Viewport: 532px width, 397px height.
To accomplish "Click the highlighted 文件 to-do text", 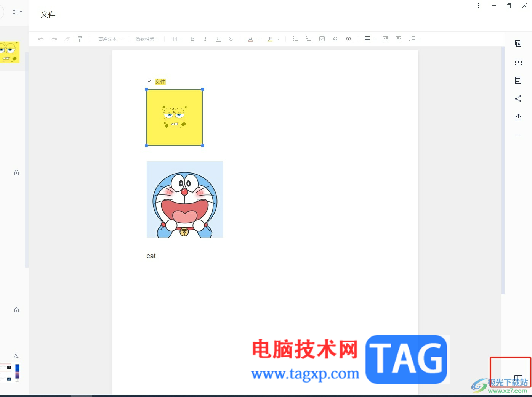I will 160,82.
